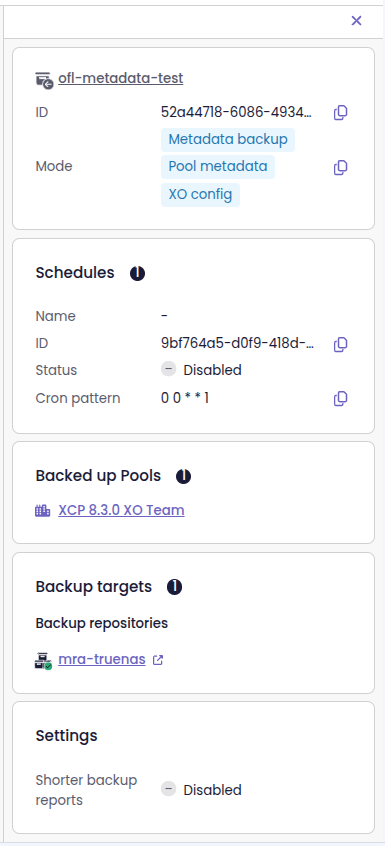The height and width of the screenshot is (846, 385).
Task: Click the Backed up Pools count badge
Action: 183,476
